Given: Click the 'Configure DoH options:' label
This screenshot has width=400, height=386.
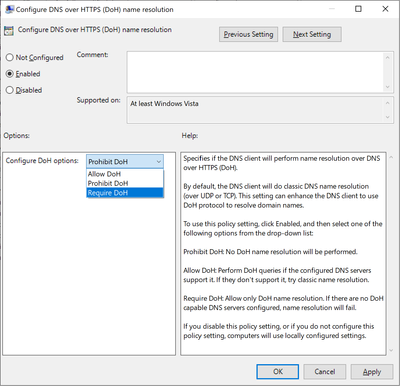Looking at the screenshot, I should click(x=42, y=161).
